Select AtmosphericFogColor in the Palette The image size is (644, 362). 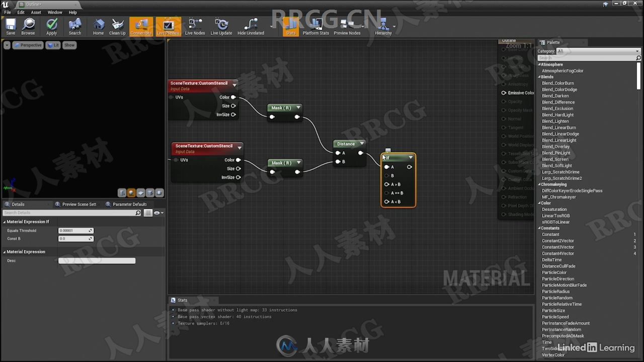click(562, 71)
